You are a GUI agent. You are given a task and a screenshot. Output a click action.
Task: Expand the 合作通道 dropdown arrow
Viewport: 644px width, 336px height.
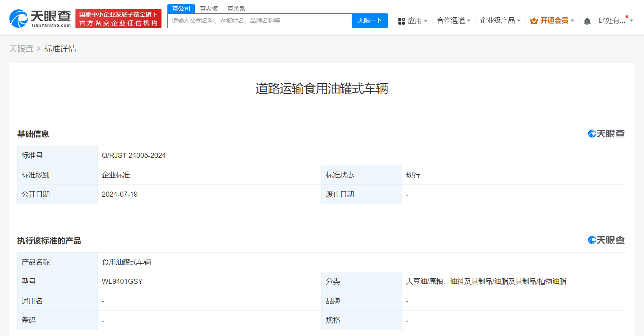click(469, 20)
